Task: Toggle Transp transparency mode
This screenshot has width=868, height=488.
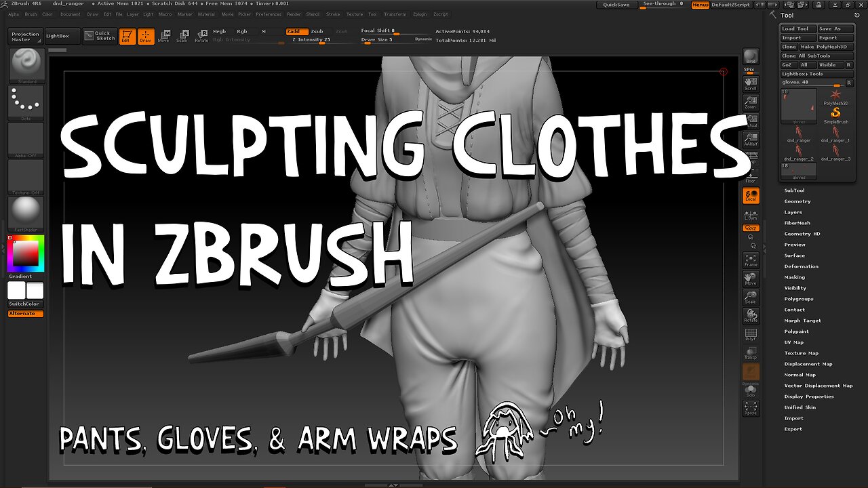Action: (x=751, y=353)
